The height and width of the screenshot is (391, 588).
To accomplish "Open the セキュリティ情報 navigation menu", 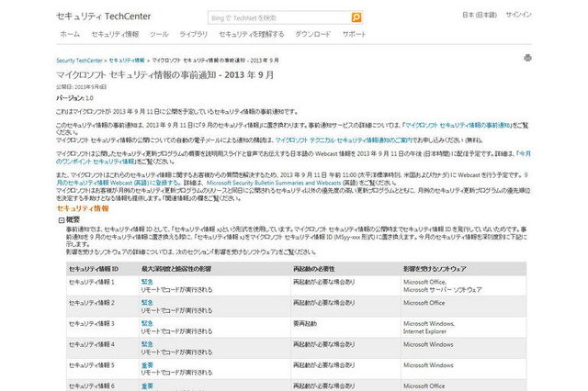I will click(x=115, y=34).
